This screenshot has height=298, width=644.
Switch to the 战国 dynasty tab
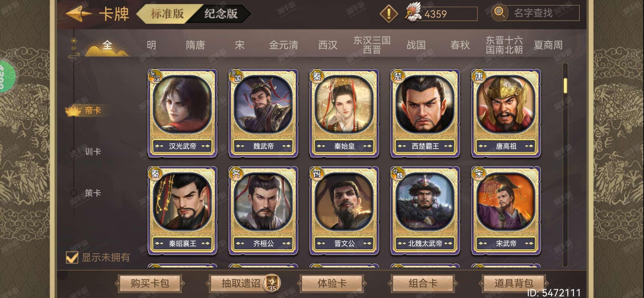pos(416,45)
